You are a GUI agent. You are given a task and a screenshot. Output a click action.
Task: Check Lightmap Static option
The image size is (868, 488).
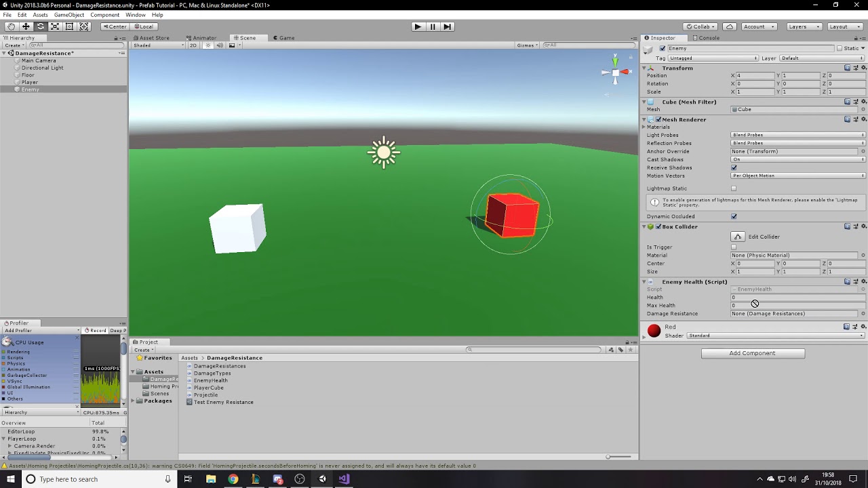734,188
